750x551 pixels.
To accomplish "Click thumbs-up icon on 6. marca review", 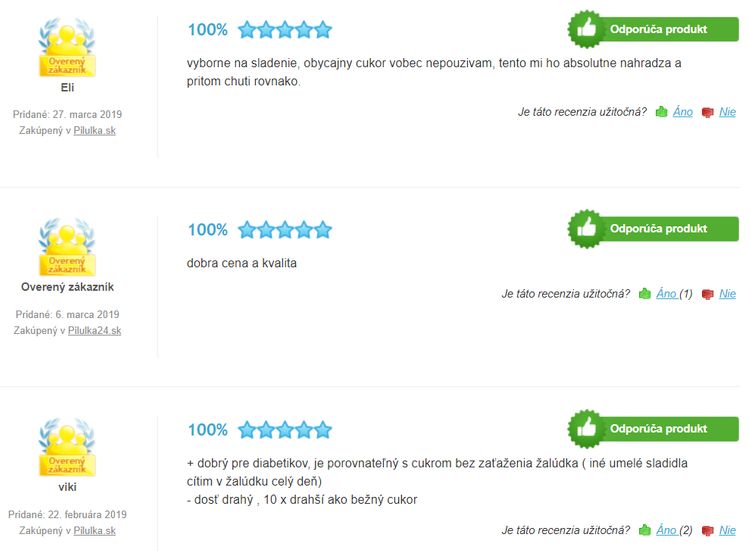I will [645, 293].
